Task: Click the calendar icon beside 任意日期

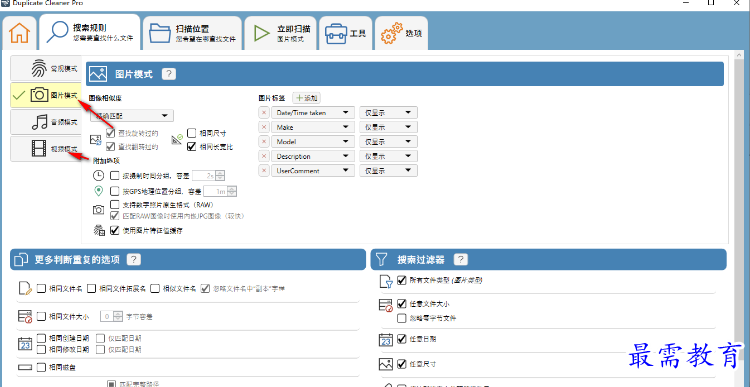Action: tap(386, 339)
